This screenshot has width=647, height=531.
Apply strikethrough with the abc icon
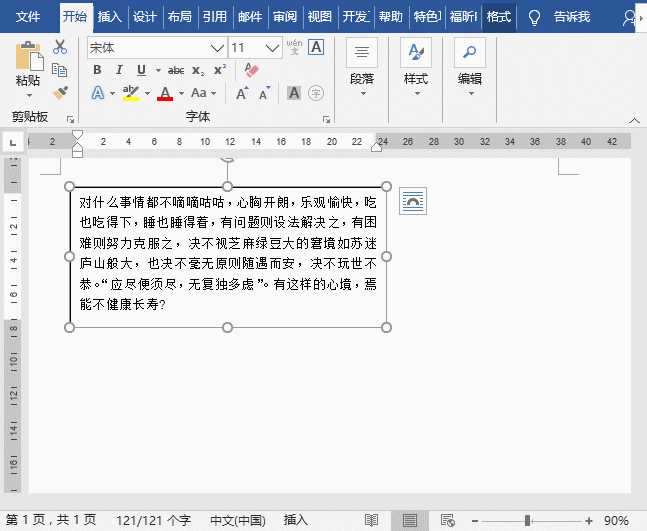176,70
